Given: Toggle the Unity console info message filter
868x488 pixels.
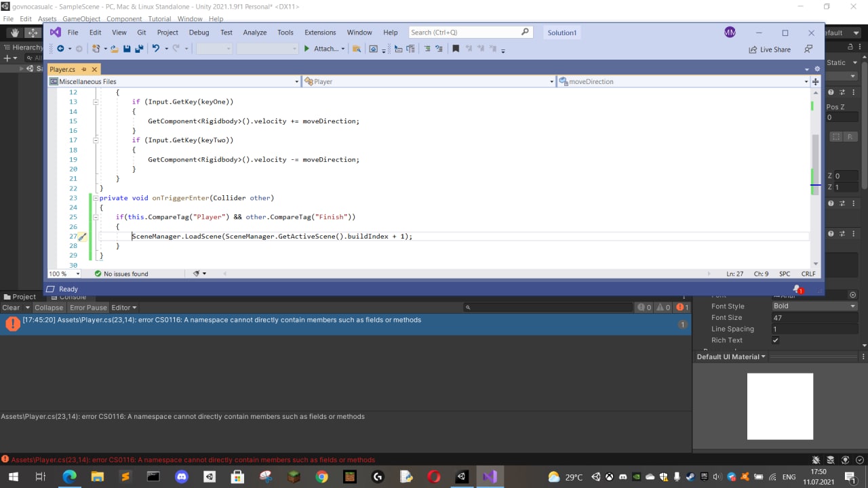Looking at the screenshot, I should pyautogui.click(x=644, y=307).
